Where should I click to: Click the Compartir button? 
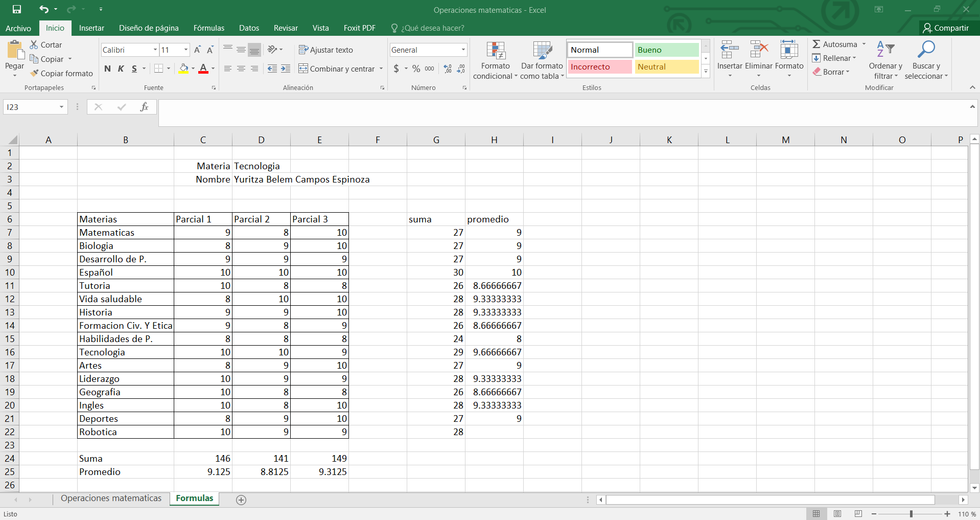pos(945,28)
